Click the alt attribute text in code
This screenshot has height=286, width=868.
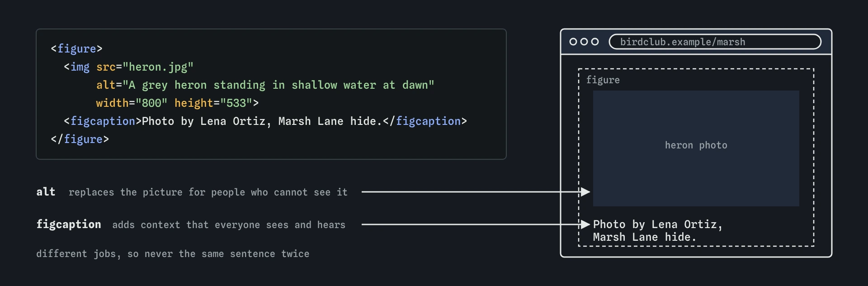click(x=265, y=85)
